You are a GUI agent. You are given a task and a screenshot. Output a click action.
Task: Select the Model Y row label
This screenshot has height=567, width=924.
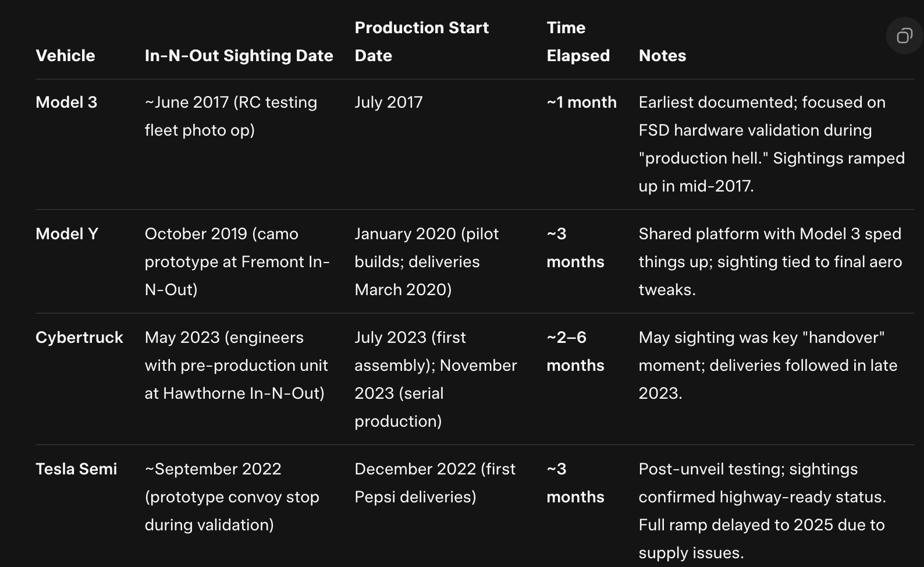[x=67, y=234]
